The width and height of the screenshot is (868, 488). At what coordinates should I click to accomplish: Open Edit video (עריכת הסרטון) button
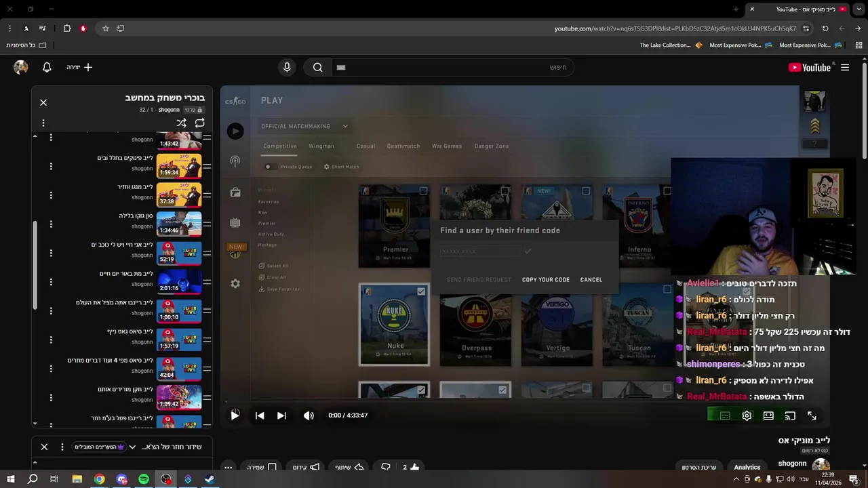coord(699,467)
